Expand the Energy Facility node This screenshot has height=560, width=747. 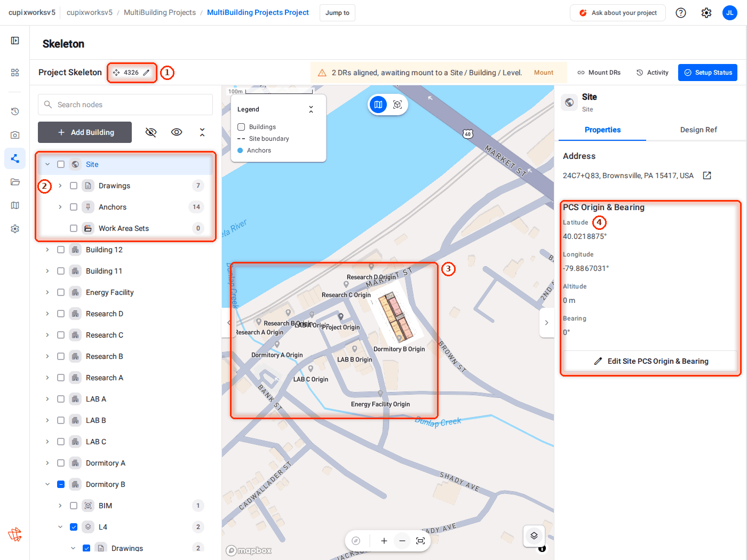pyautogui.click(x=47, y=292)
